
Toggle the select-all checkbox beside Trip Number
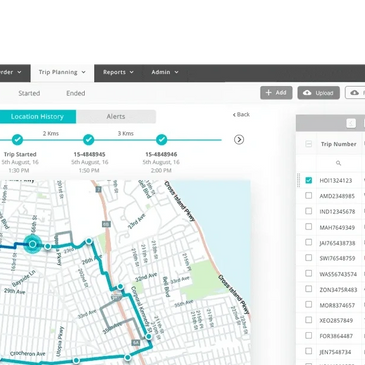click(x=309, y=144)
